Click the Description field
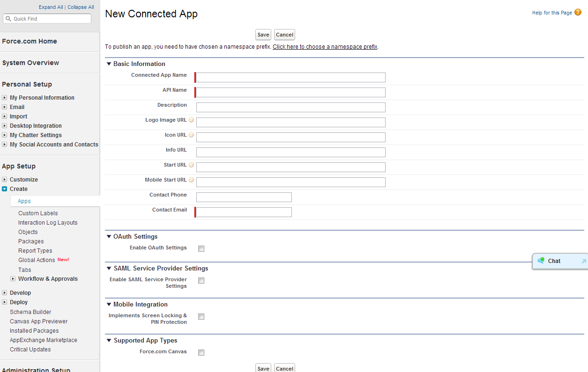 tap(290, 107)
